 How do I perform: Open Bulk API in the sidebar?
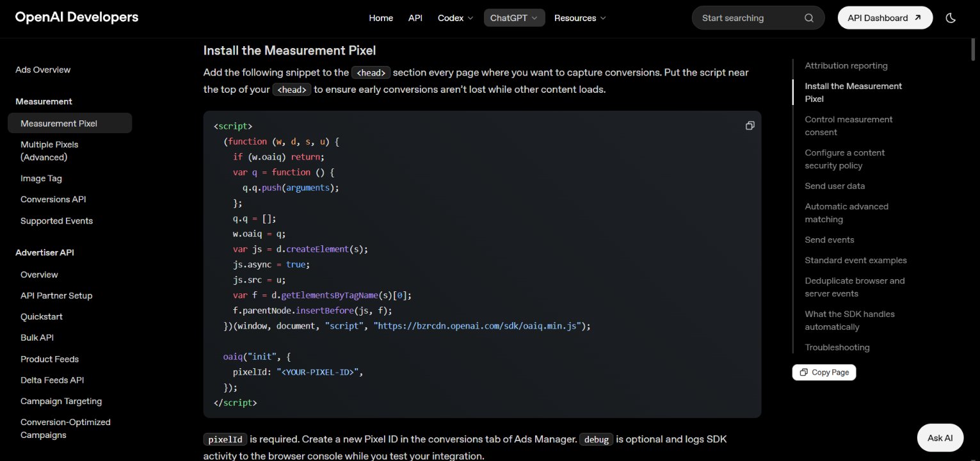(37, 337)
